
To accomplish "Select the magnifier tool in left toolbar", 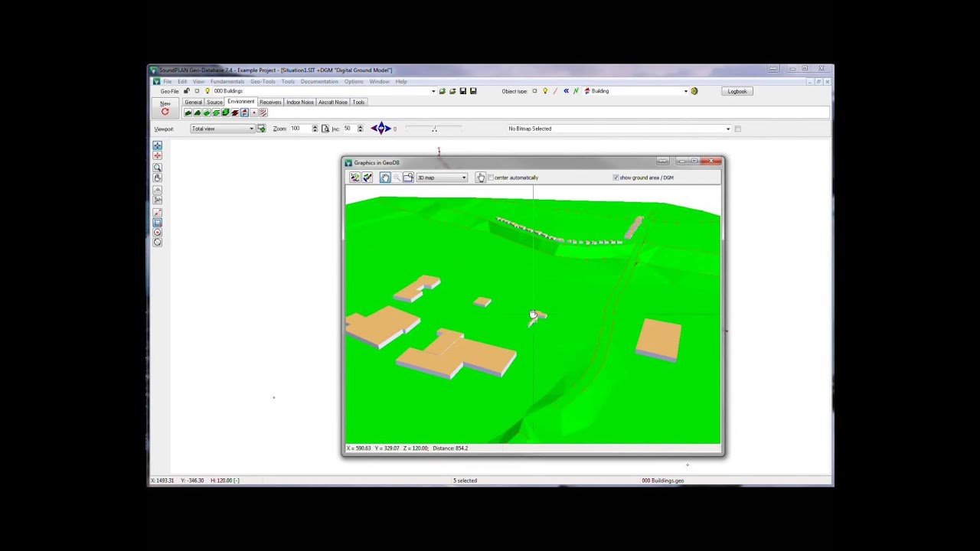I will point(157,167).
